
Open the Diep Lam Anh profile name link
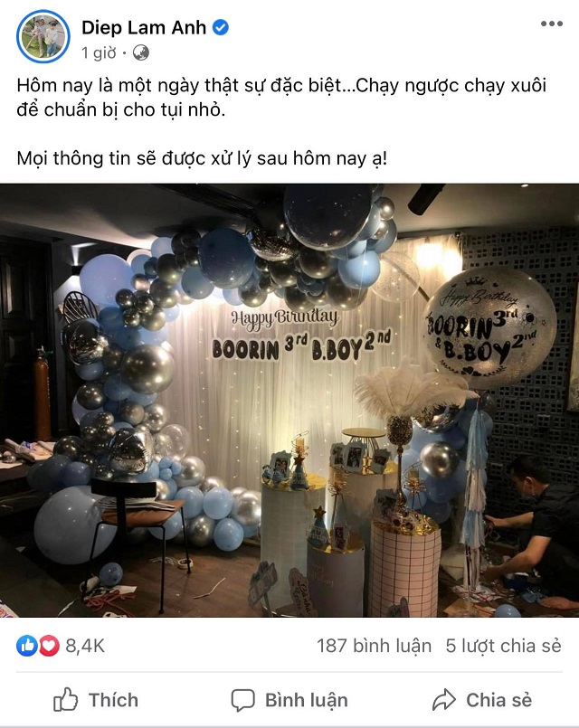[144, 27]
